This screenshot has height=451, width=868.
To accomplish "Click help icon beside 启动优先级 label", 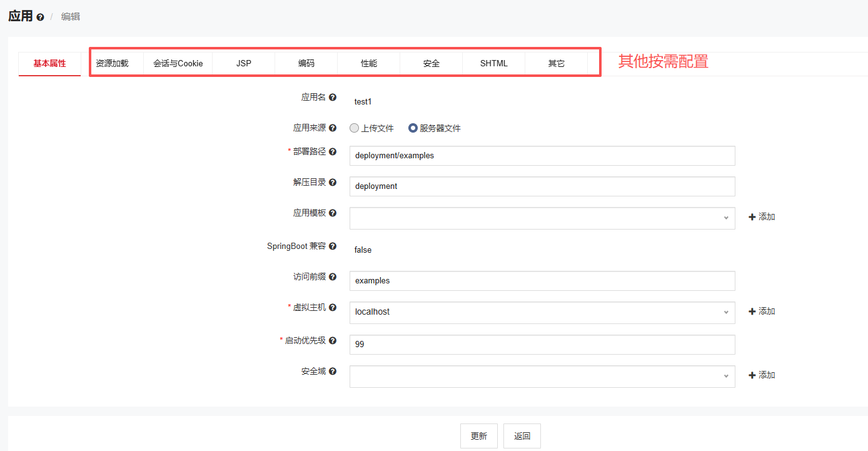I will (x=333, y=341).
